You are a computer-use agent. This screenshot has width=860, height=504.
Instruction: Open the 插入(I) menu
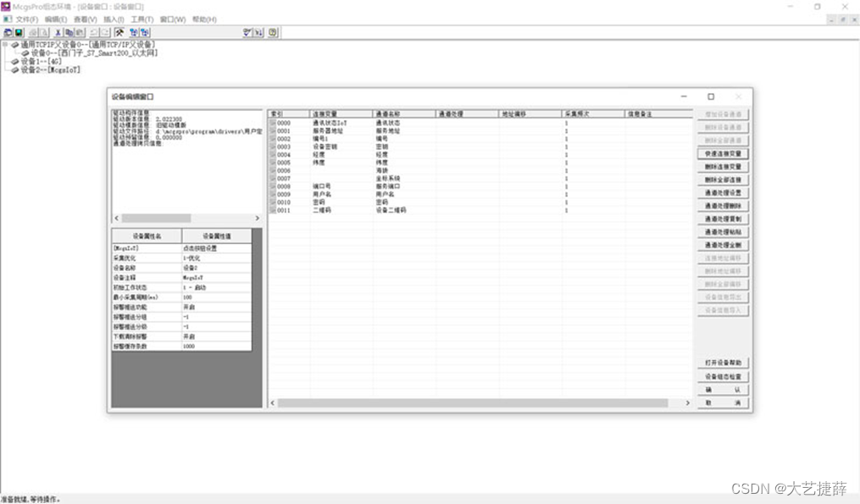pos(114,19)
